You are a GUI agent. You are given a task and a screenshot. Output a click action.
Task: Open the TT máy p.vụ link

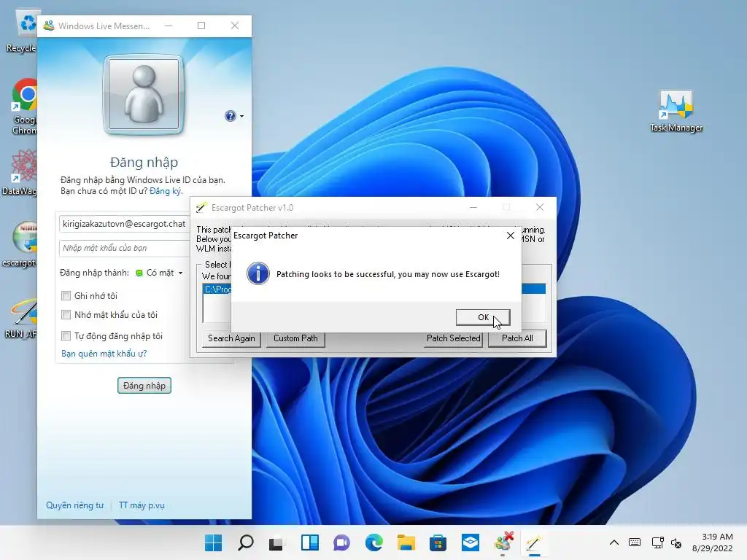point(142,505)
